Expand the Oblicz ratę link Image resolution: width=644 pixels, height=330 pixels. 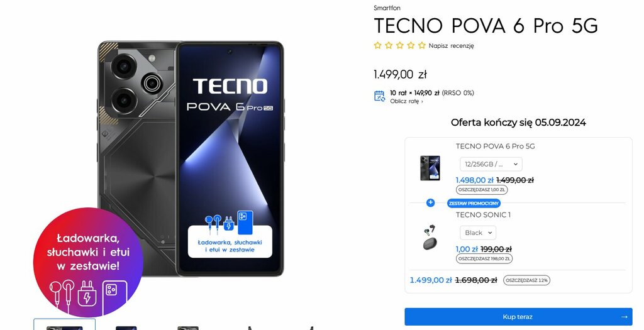click(x=406, y=101)
